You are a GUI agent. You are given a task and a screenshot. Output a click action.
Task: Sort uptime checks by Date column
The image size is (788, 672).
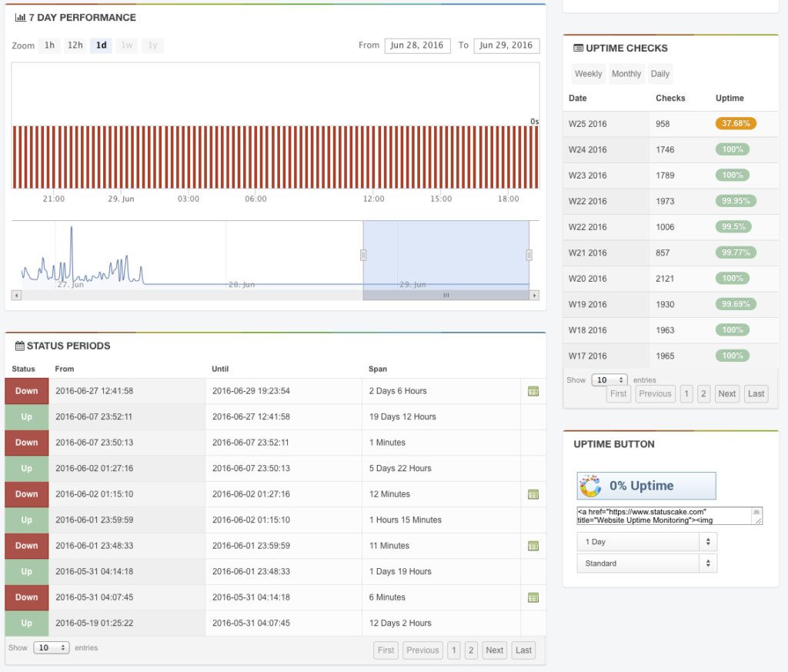[577, 98]
